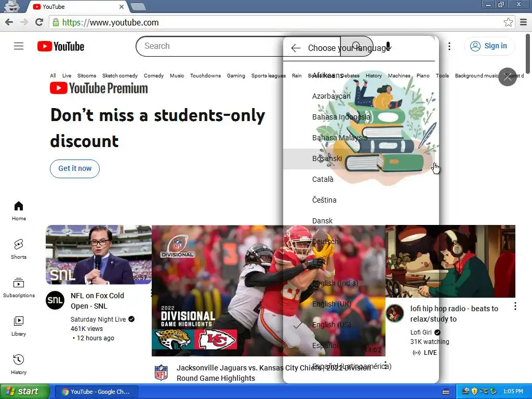Select the Touchdowns filter chip
The image size is (532, 399).
coord(205,76)
